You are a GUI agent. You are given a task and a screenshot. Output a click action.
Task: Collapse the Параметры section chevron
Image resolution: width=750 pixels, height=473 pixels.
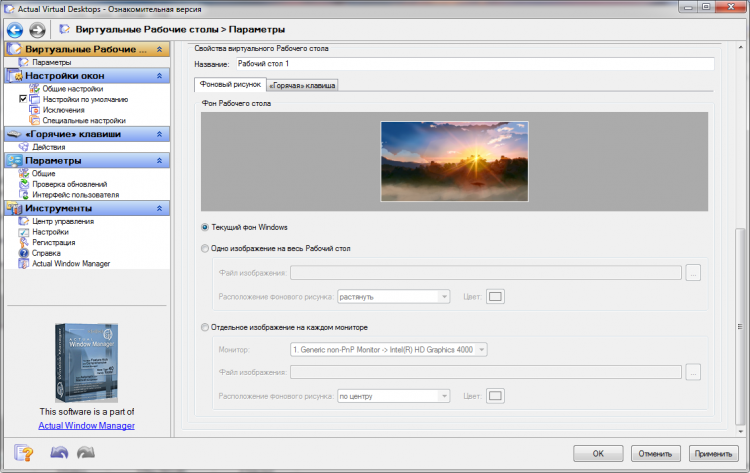[x=160, y=161]
